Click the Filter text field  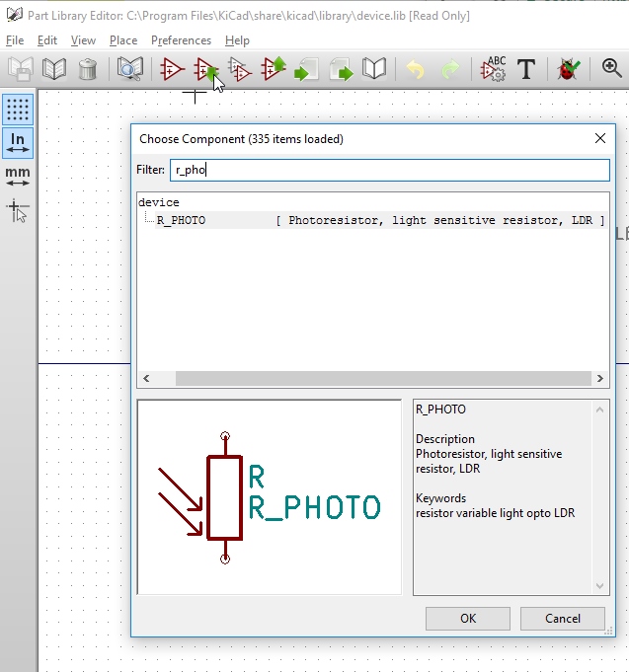[x=390, y=170]
